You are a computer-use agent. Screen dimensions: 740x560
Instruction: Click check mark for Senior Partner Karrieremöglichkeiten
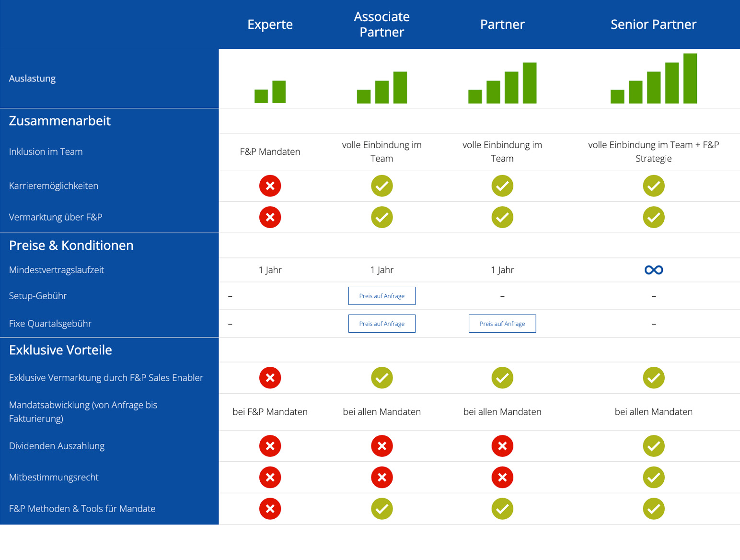coord(654,186)
